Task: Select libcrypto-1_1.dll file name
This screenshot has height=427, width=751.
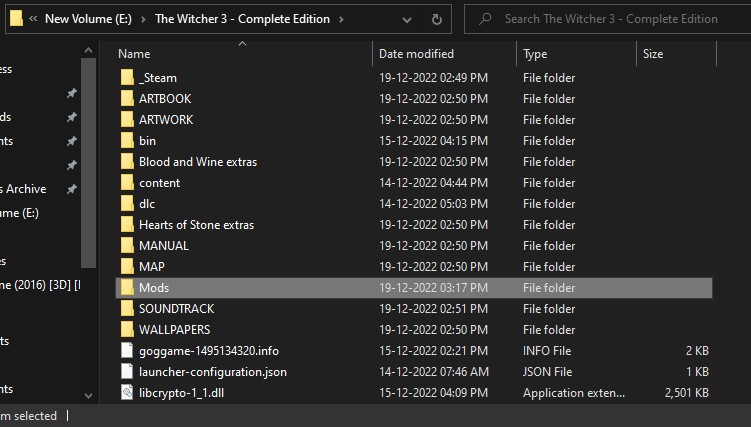Action: [182, 393]
